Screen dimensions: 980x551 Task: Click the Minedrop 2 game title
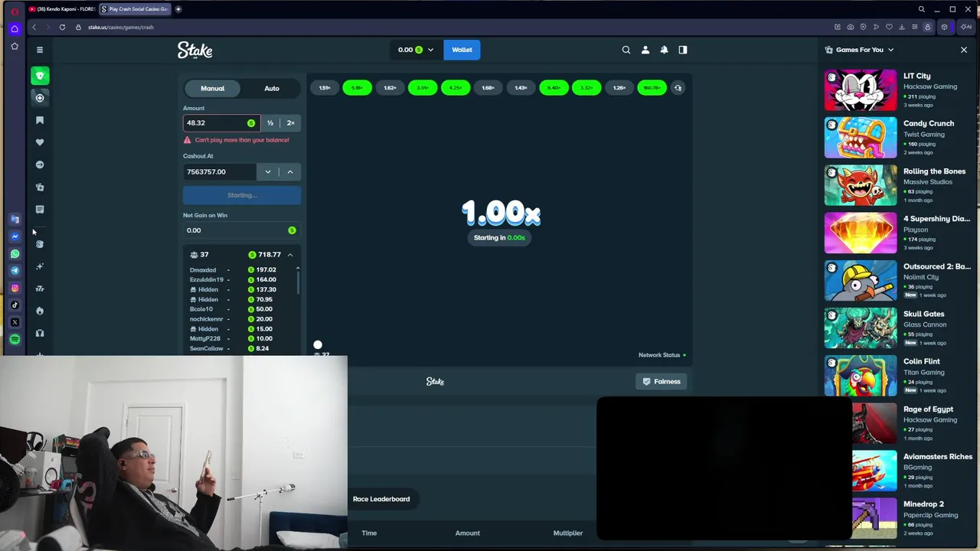click(x=923, y=504)
